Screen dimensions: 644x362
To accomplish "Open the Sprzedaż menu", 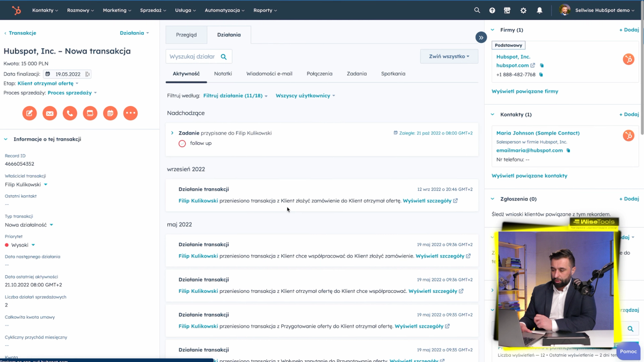I will click(153, 10).
